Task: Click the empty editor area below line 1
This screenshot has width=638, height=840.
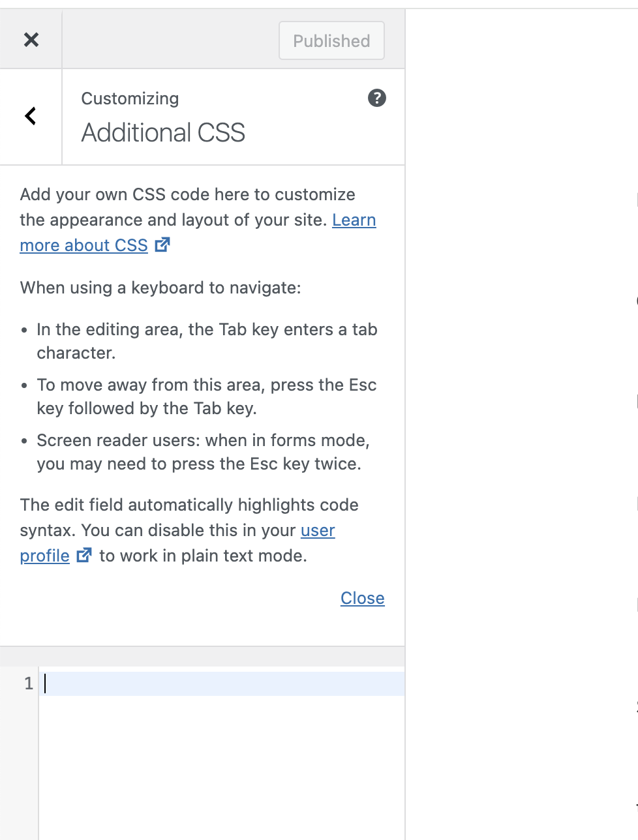Action: (x=222, y=768)
